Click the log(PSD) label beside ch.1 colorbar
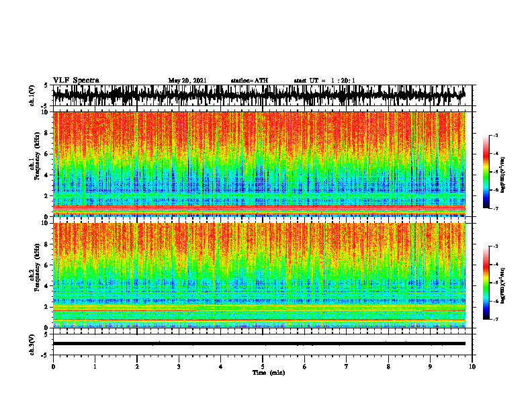Viewport: 532px width, 411px height. [502, 175]
